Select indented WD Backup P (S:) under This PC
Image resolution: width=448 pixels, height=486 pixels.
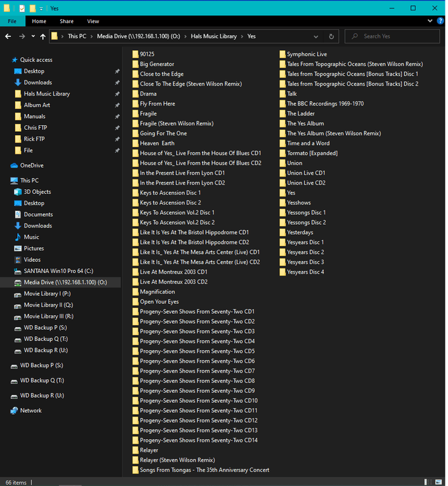46,328
